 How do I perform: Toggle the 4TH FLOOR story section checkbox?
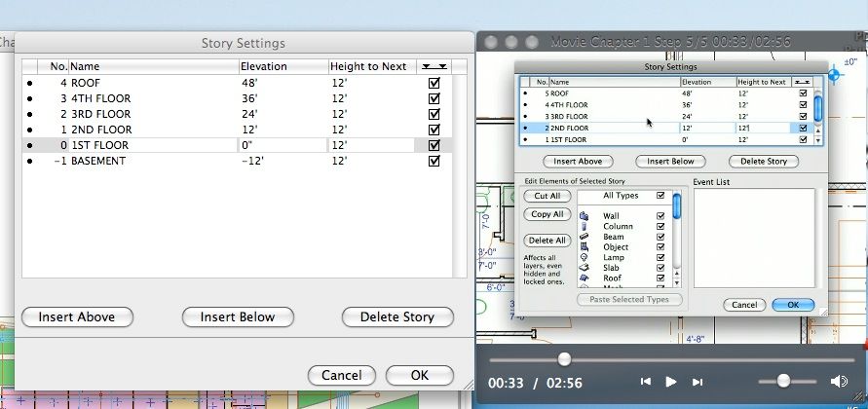(x=434, y=98)
